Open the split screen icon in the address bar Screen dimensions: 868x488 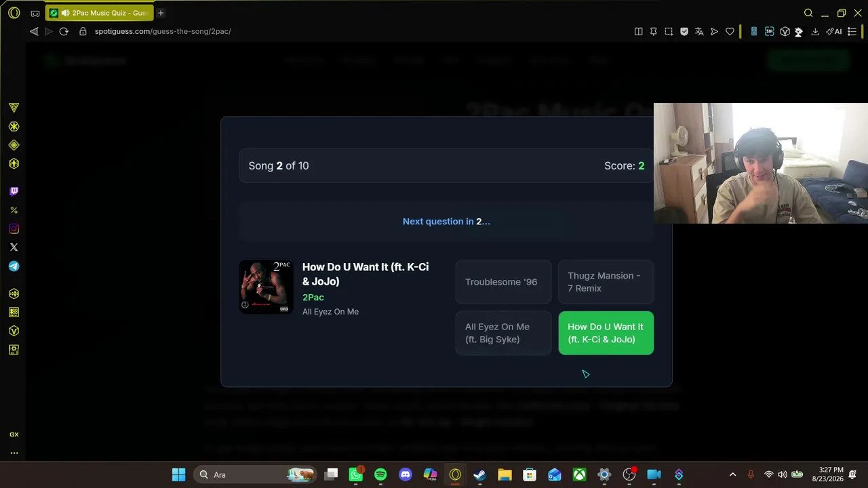pos(638,31)
